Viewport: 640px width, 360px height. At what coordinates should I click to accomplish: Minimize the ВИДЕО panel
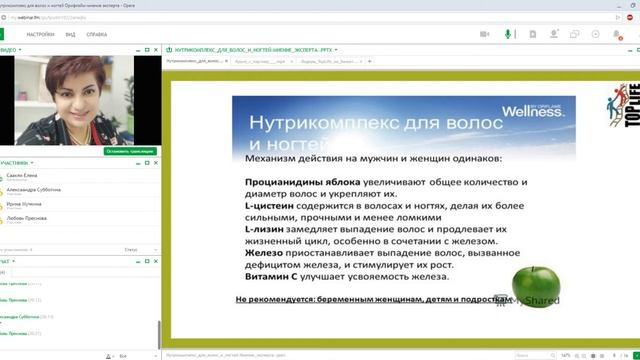coord(138,50)
